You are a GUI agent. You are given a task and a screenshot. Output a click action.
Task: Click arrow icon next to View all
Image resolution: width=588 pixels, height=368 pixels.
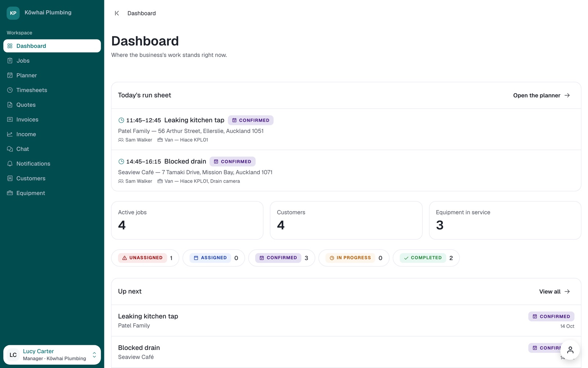567,291
